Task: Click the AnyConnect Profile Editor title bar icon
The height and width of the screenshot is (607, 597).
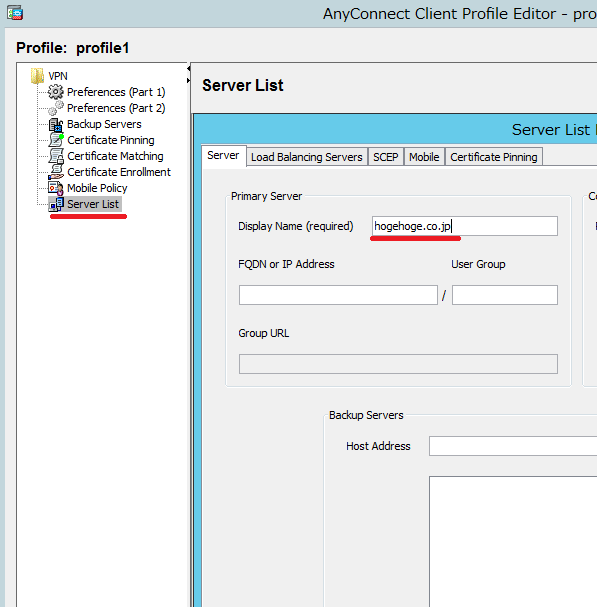Action: (x=15, y=13)
